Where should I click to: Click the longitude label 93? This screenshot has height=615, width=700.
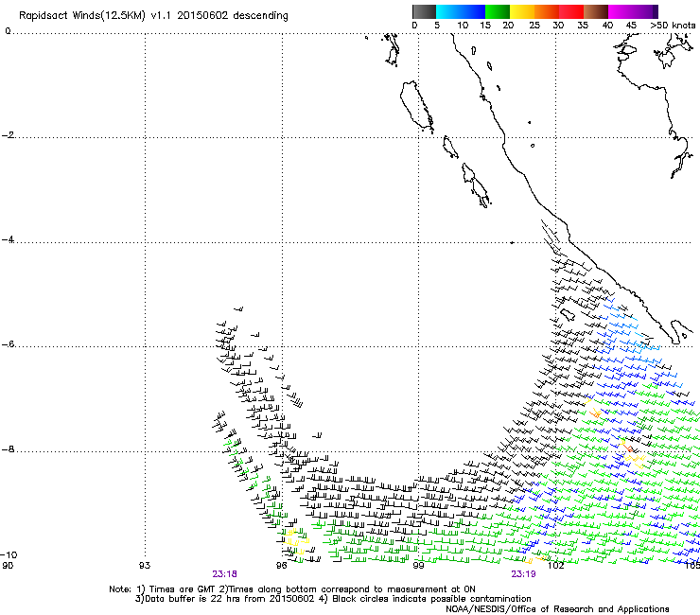(x=145, y=566)
